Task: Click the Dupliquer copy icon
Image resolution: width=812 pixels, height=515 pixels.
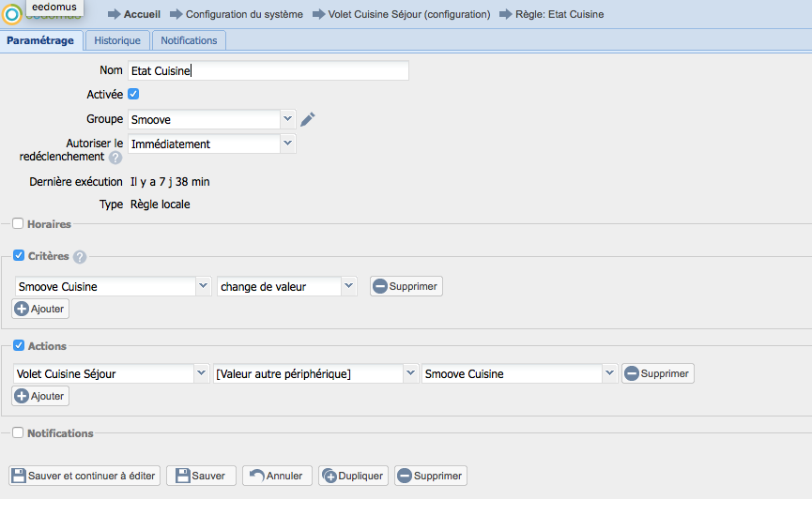Action: click(x=329, y=476)
